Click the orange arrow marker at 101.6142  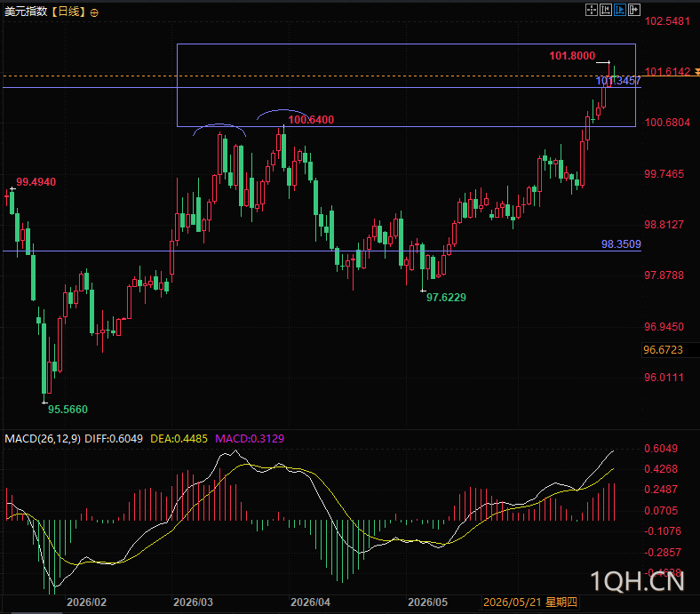(x=696, y=72)
